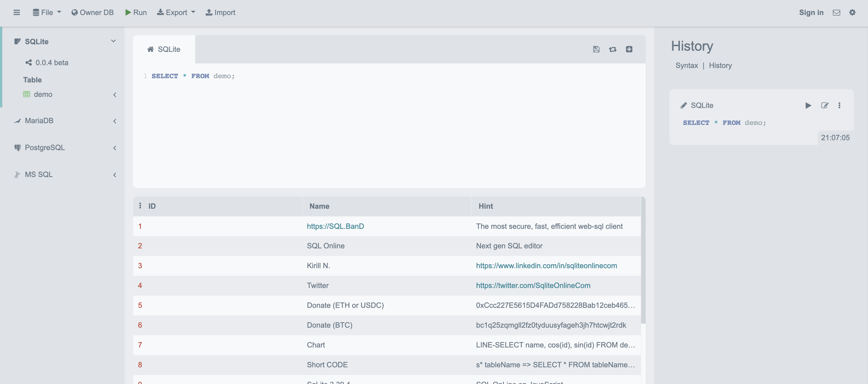Open the Export dropdown menu
This screenshot has height=384, width=868.
[176, 12]
